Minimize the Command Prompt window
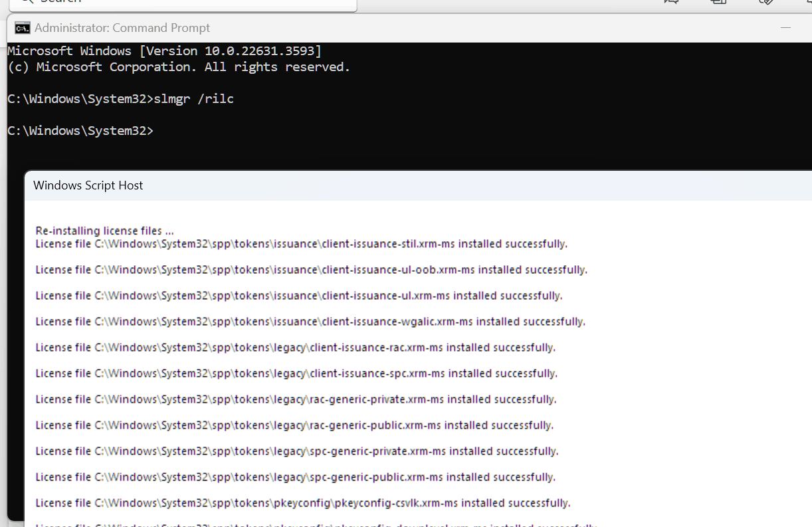This screenshot has width=812, height=527. pos(786,28)
